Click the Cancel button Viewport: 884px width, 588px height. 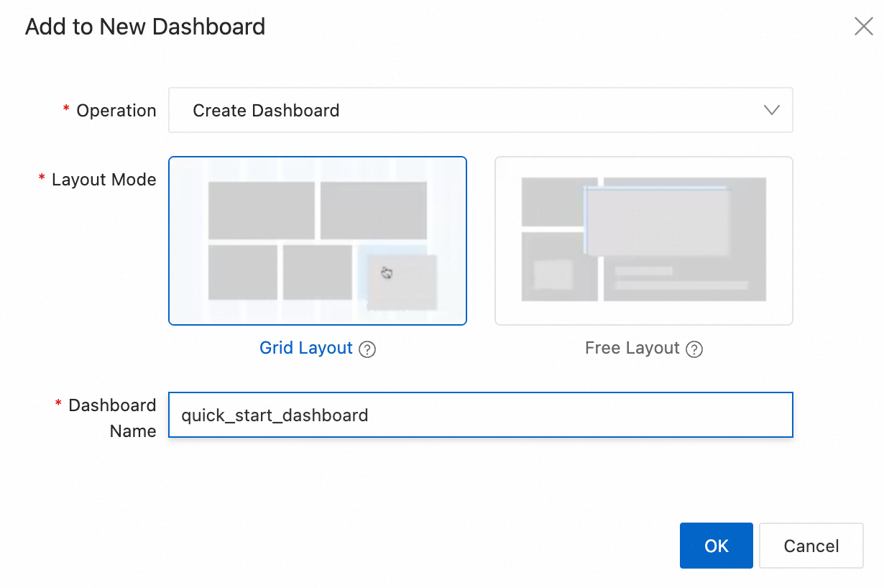tap(811, 546)
